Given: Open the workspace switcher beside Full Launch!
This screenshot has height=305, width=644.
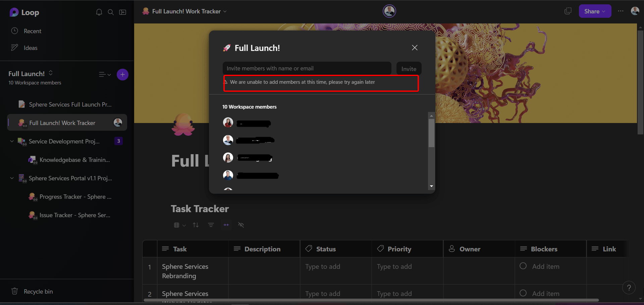Looking at the screenshot, I should 51,73.
